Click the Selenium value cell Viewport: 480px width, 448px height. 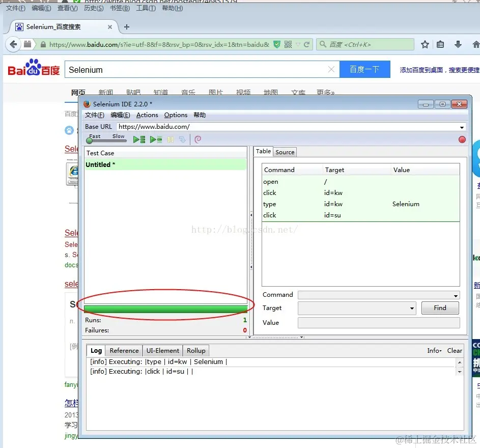(x=406, y=204)
